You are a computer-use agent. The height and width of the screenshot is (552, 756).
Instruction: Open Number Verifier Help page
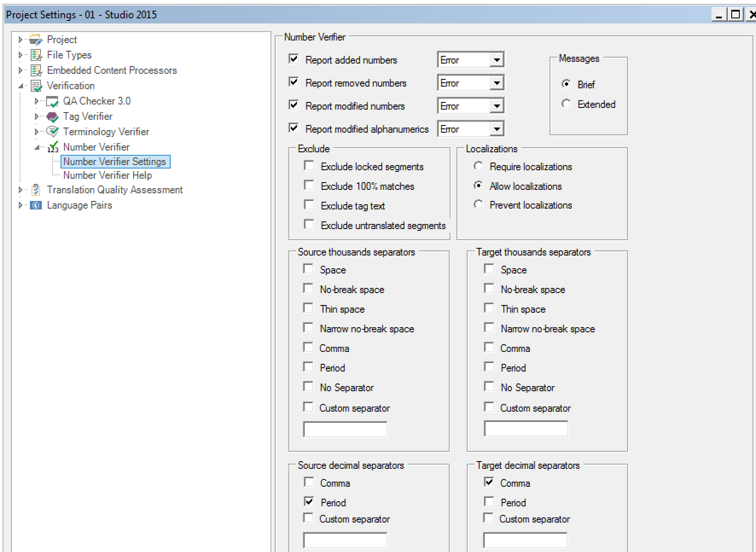pyautogui.click(x=108, y=175)
